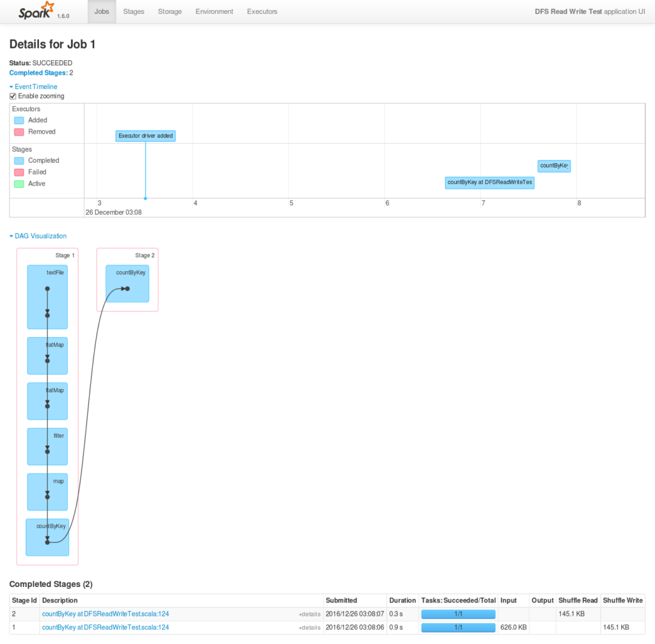The image size is (655, 644).
Task: Open stage 1 countByKey description link
Action: pyautogui.click(x=106, y=627)
